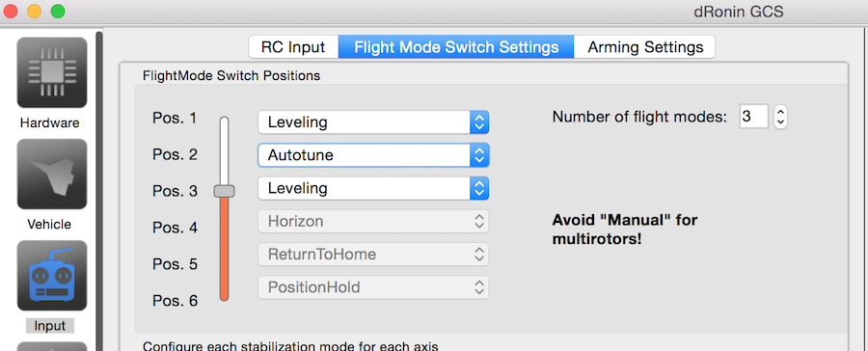868x351 pixels.
Task: Decrease number of flight modes with down arrow
Action: tap(780, 122)
